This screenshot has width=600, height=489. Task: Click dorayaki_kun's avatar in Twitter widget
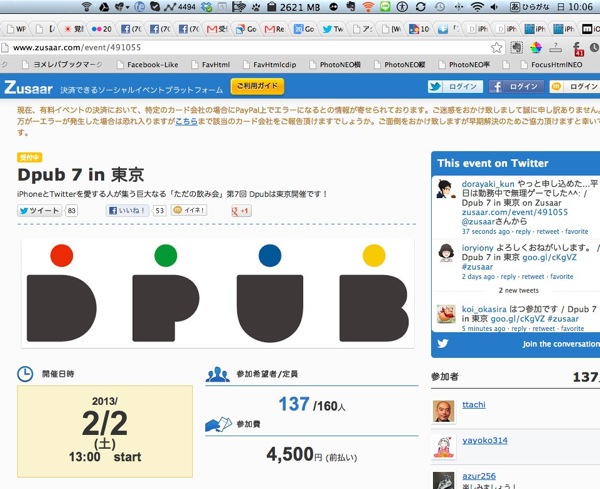click(446, 189)
